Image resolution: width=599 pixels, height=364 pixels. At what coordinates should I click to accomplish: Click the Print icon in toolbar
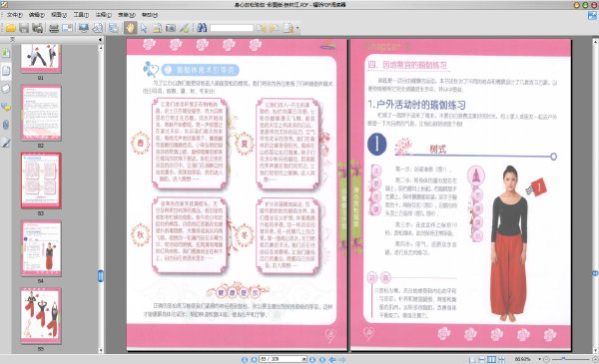point(54,28)
